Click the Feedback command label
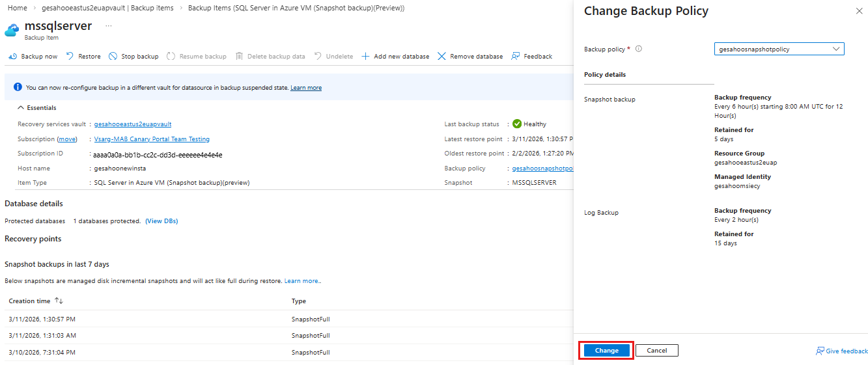Viewport: 868px width, 365px height. tap(538, 57)
